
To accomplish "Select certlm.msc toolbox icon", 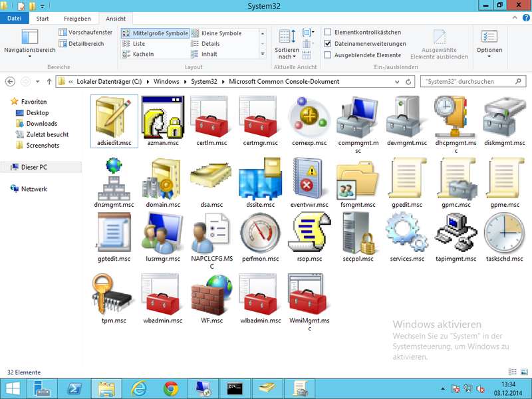I will (x=211, y=117).
